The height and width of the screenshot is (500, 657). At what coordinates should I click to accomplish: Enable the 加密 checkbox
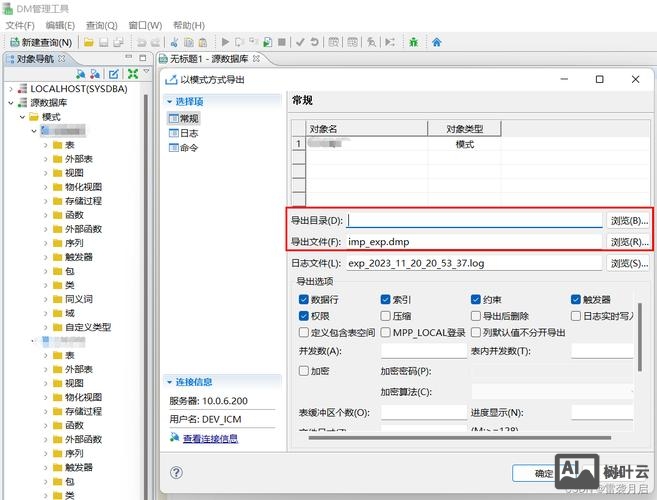coord(304,371)
